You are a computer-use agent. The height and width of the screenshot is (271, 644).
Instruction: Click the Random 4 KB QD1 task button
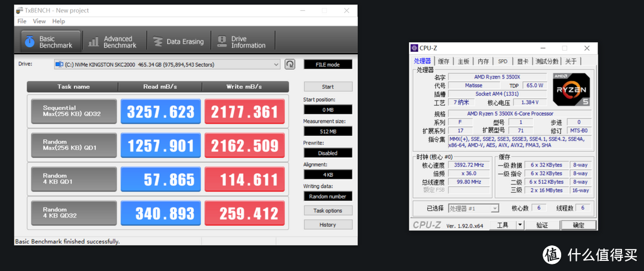(x=74, y=179)
